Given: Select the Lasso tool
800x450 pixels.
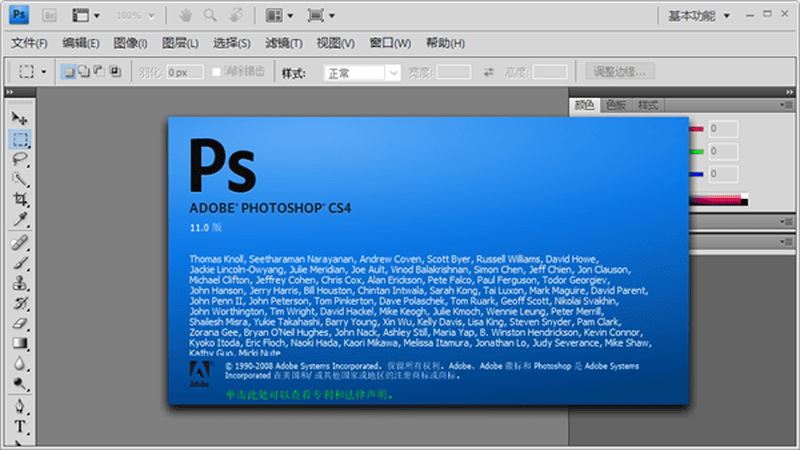Looking at the screenshot, I should (x=20, y=160).
